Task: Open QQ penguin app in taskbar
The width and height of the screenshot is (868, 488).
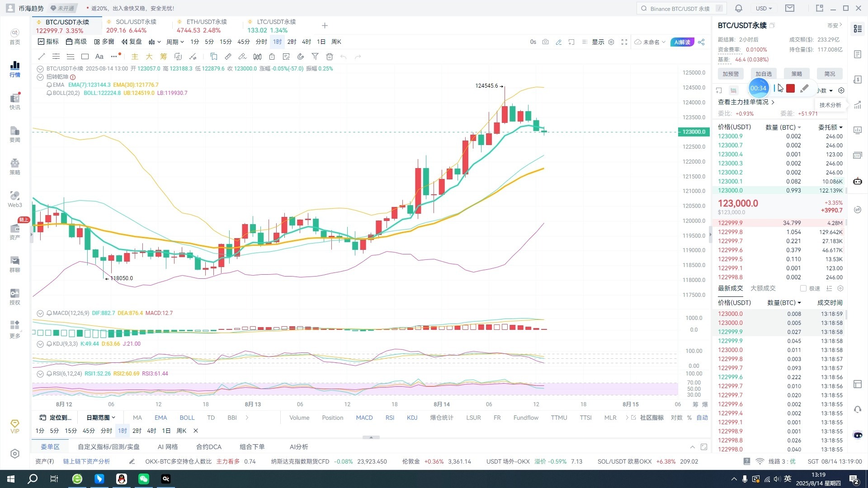Action: pos(122,479)
